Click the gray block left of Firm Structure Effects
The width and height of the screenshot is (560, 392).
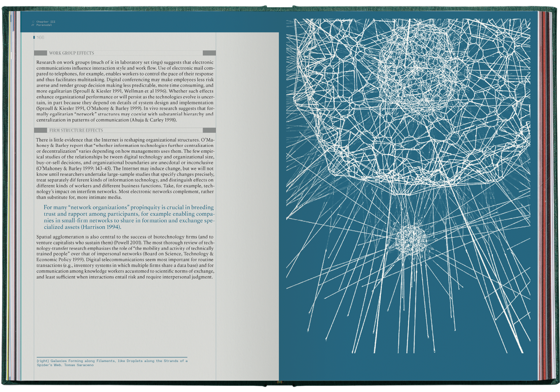click(41, 130)
